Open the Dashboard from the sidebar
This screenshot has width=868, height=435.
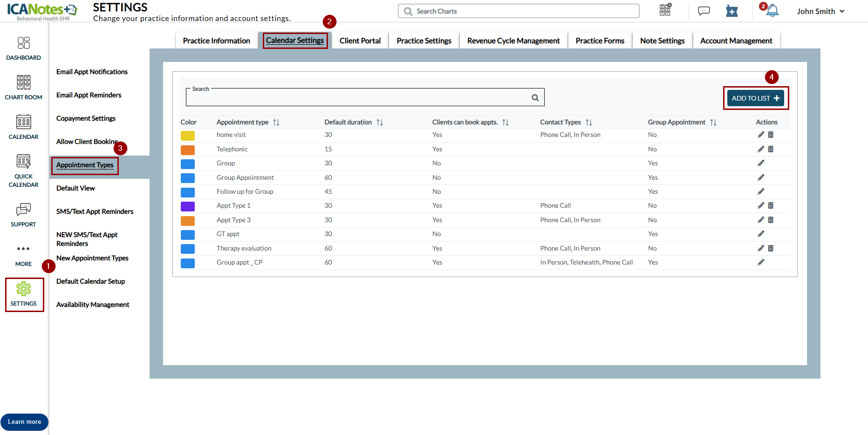click(x=23, y=48)
